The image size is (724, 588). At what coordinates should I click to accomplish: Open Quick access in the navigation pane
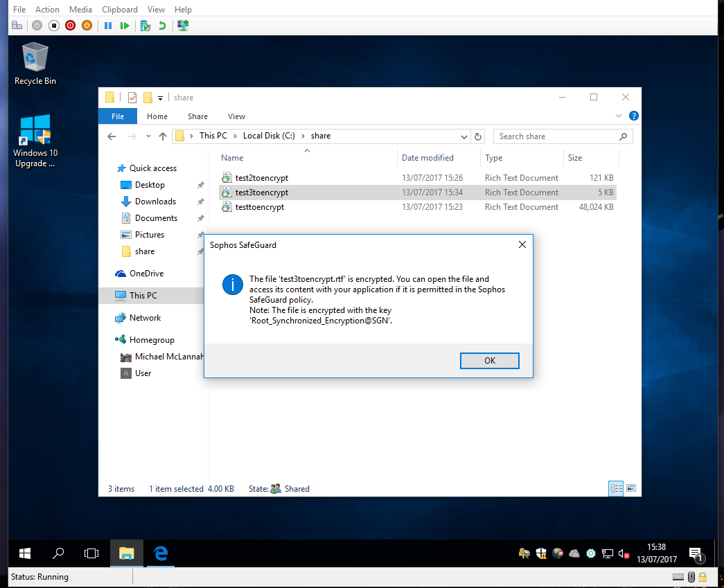click(152, 168)
